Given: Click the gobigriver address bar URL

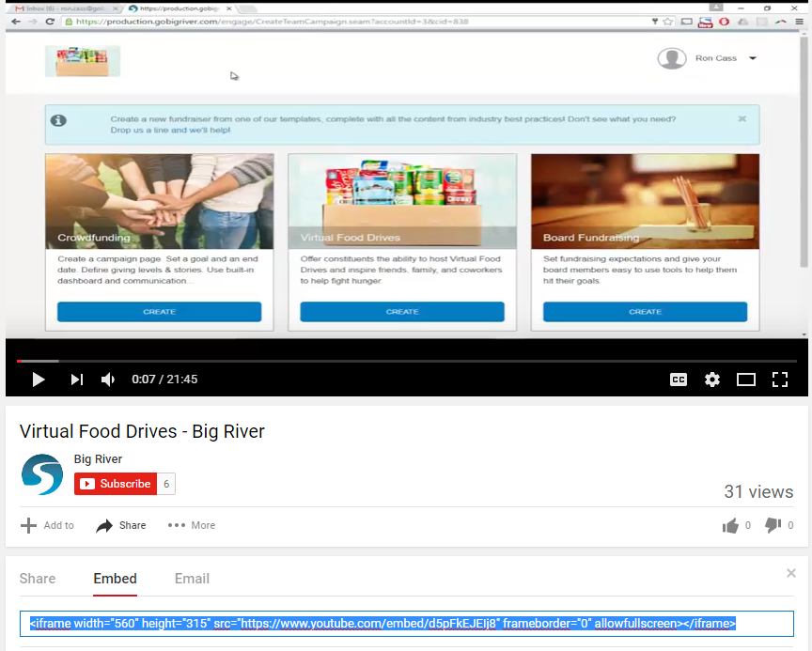Looking at the screenshot, I should 272,22.
